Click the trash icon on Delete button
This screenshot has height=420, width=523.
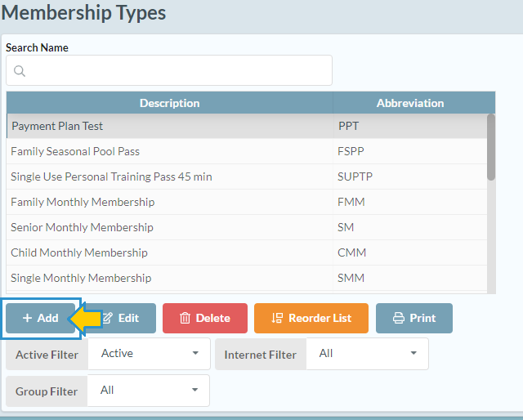(185, 318)
